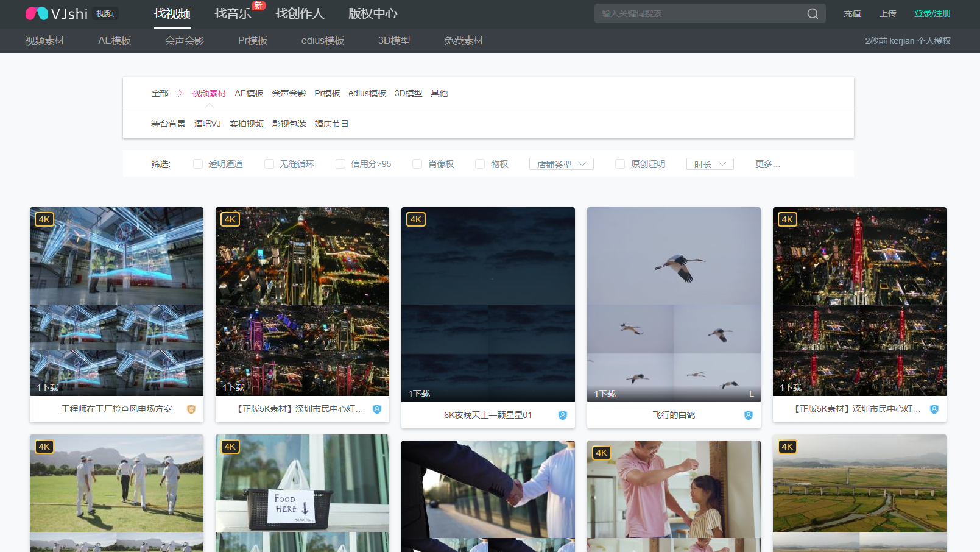This screenshot has height=552, width=980.
Task: Check the 无缝循环 filter option
Action: pyautogui.click(x=269, y=163)
